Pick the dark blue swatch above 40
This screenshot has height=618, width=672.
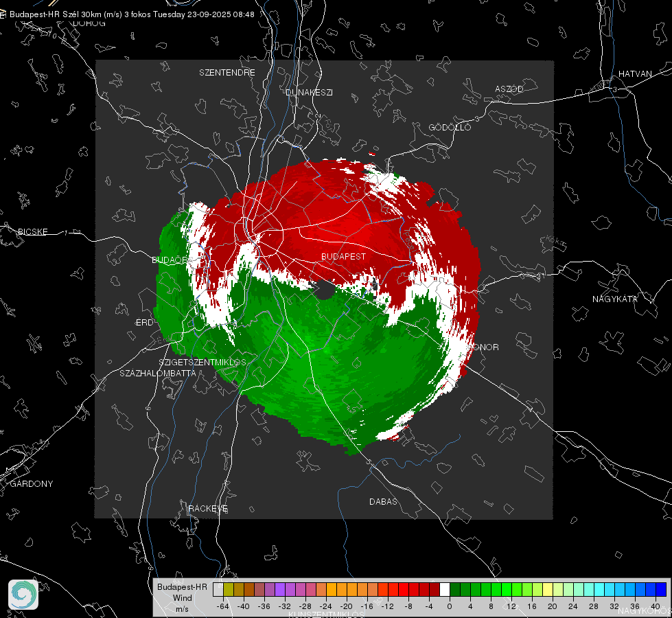[x=661, y=590]
